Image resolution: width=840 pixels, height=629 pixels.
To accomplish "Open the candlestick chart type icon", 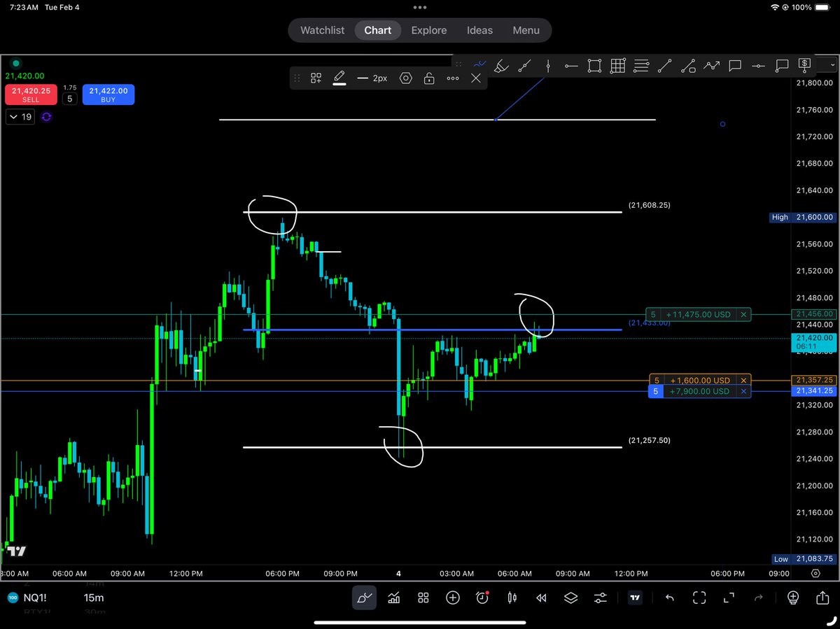I will click(512, 598).
